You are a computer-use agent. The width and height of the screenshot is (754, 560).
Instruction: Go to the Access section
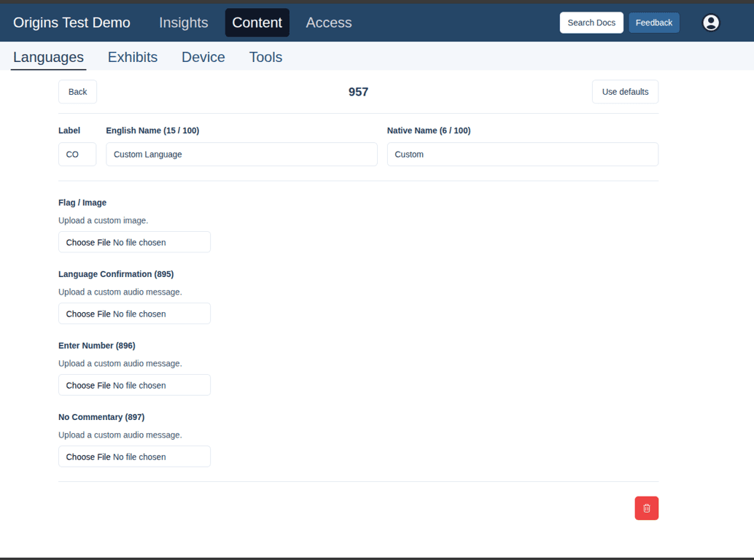point(329,23)
